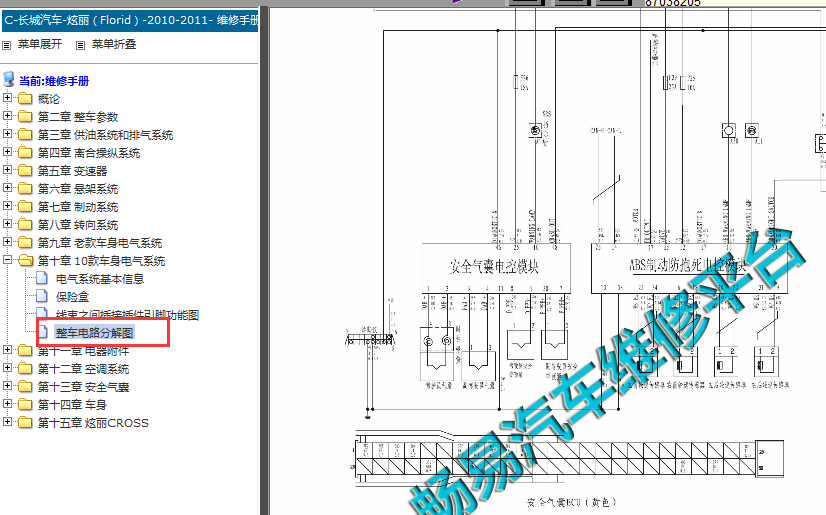
Task: Expand the 第九章 老款车身电气系统 node
Action: 7,241
